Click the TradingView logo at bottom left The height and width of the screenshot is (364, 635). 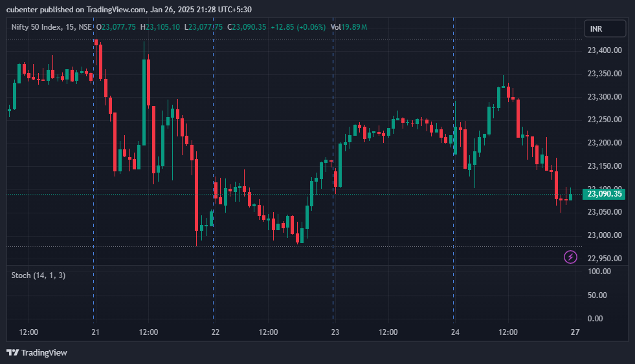[37, 352]
